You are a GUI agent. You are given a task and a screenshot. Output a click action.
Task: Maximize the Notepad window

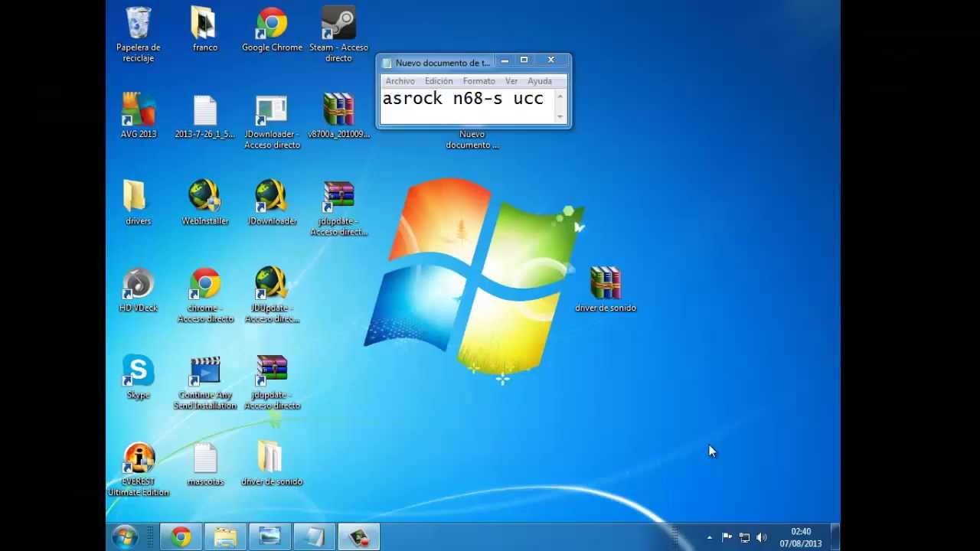[x=524, y=60]
